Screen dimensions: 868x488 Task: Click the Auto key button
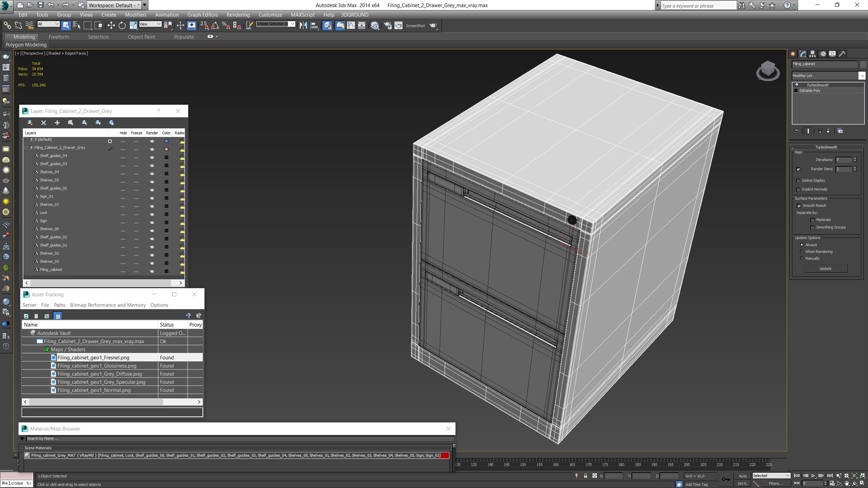[x=743, y=476]
